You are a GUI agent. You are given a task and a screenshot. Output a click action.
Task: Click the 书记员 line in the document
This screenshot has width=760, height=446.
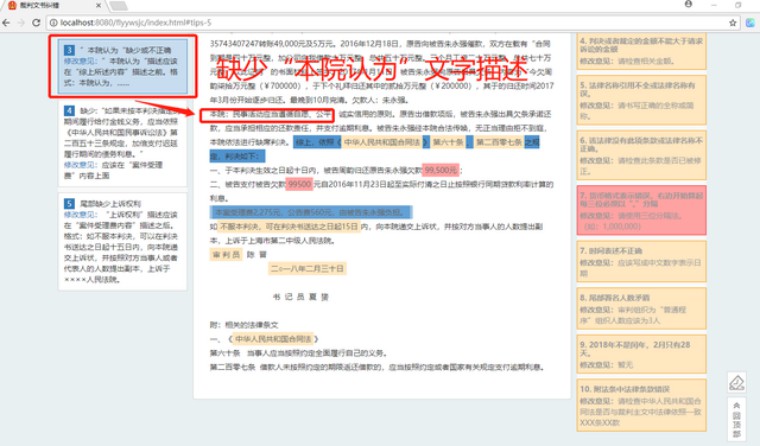[301, 297]
